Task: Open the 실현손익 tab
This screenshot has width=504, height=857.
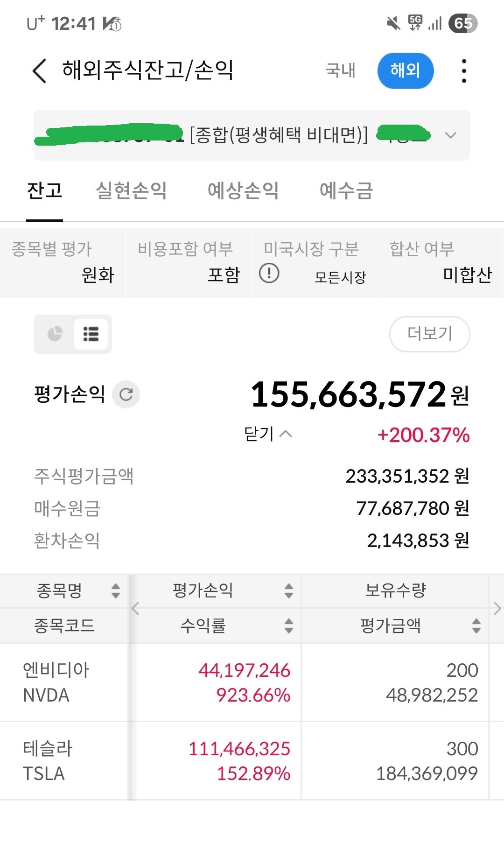Action: point(131,190)
